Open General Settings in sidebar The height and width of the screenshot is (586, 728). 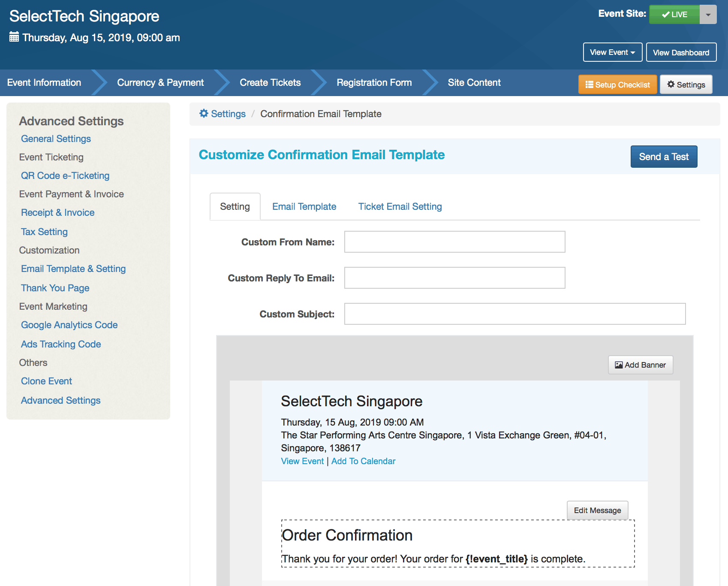point(56,139)
